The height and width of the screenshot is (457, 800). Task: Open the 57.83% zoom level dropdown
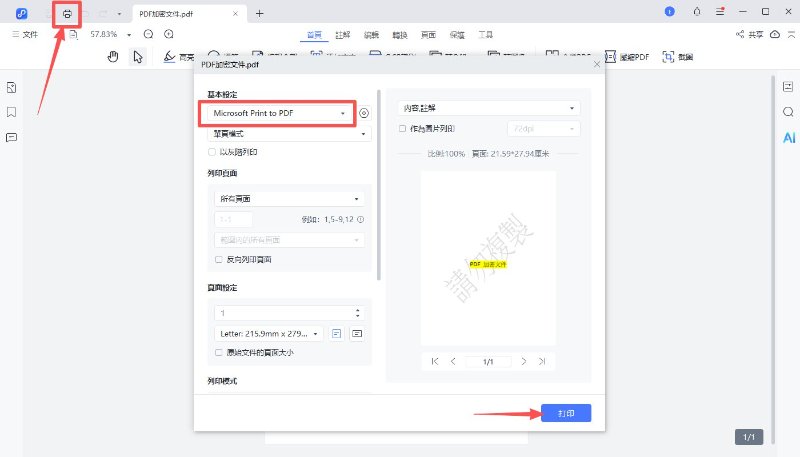(129, 35)
